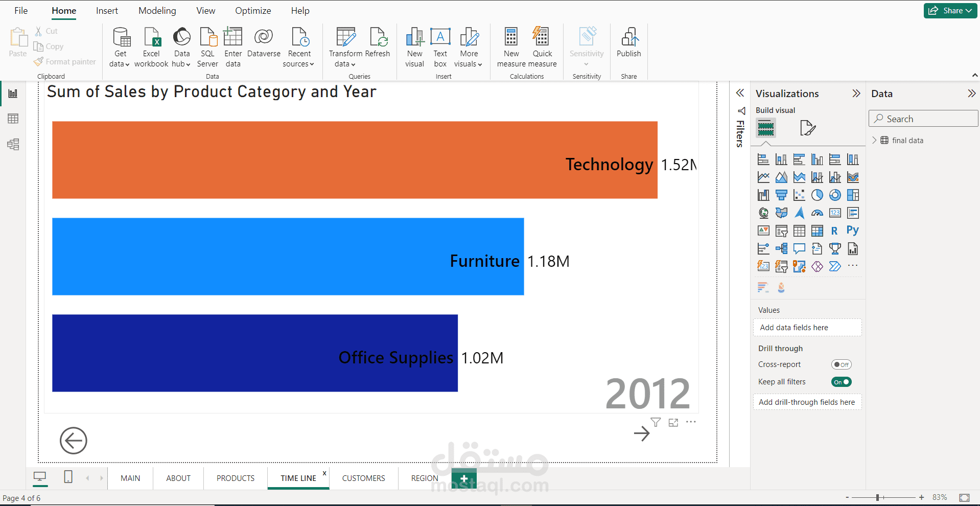Click the Share button
Image resolution: width=980 pixels, height=506 pixels.
950,11
